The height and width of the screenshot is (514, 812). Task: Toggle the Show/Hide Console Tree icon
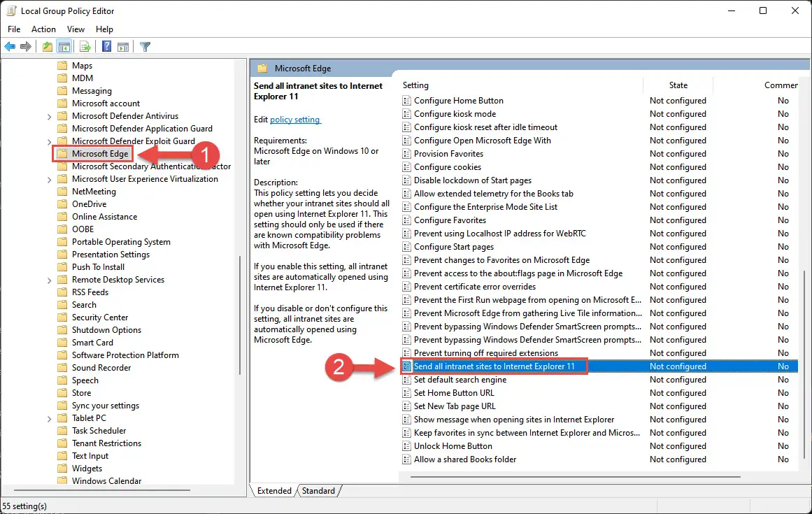point(64,47)
